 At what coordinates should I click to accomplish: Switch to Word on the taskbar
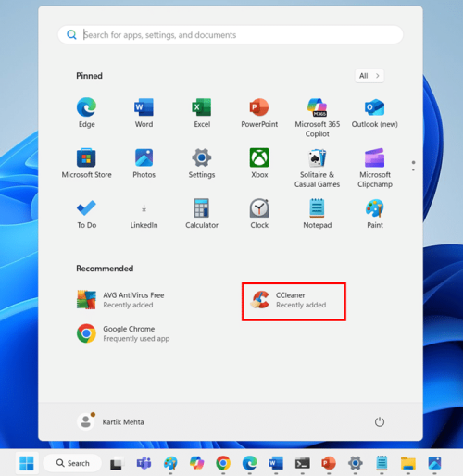[276, 463]
